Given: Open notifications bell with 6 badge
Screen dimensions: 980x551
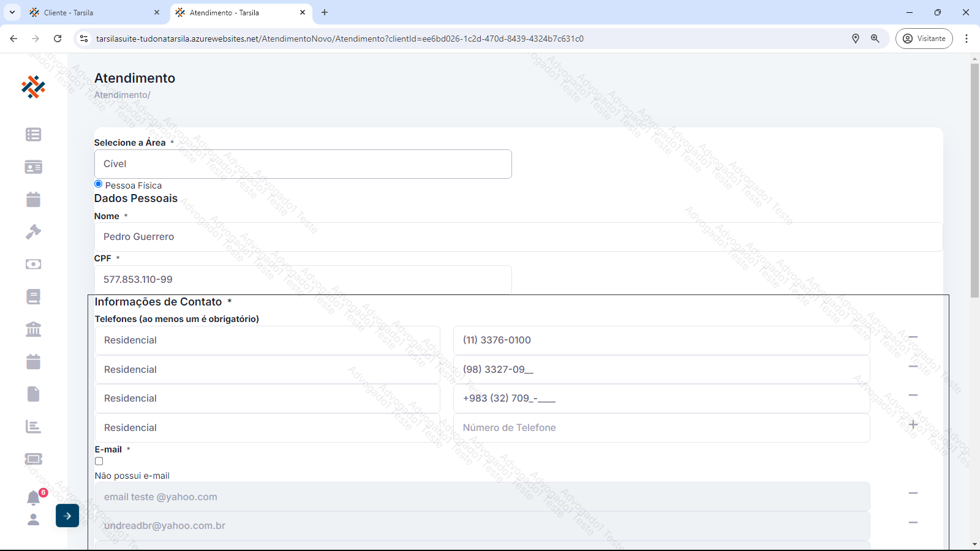Looking at the screenshot, I should (x=34, y=498).
